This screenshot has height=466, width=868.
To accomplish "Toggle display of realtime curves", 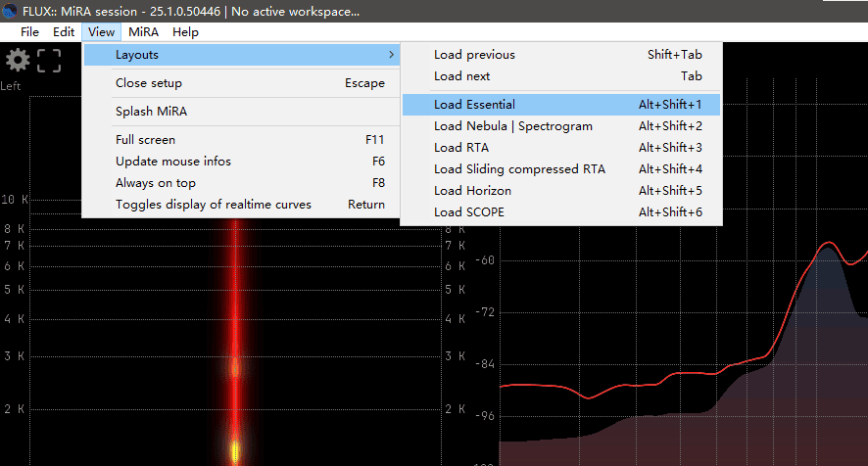I will (x=241, y=205).
